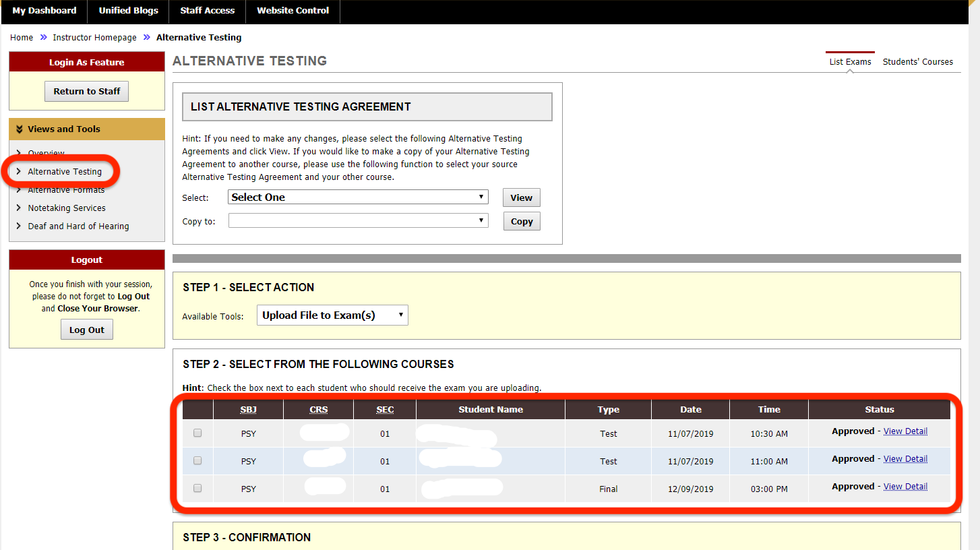This screenshot has height=550, width=980.
Task: Check the box for the 11:00 AM Test exam
Action: [197, 460]
